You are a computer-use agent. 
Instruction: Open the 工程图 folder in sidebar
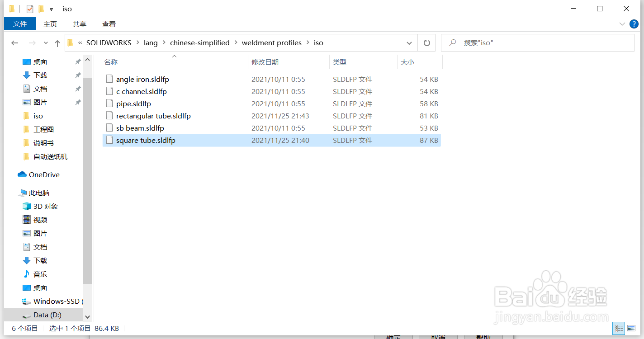(x=43, y=129)
